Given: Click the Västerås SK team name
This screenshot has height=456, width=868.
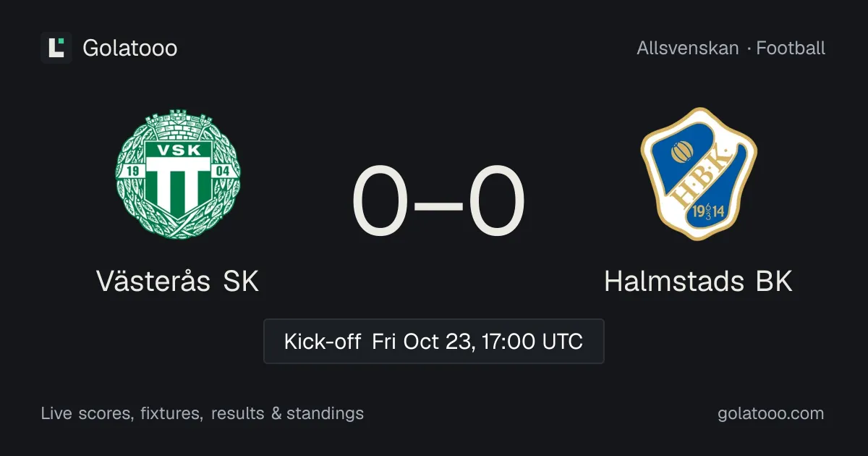Looking at the screenshot, I should point(178,281).
